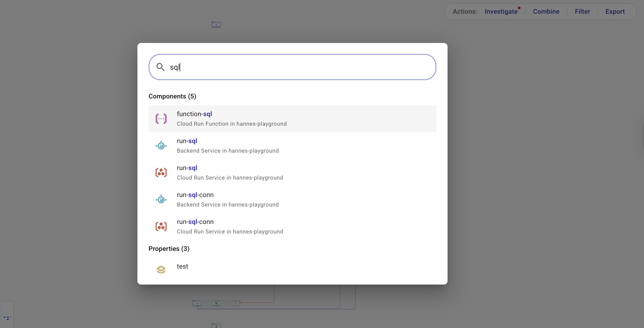Collapse the Components (5) section
Image resolution: width=644 pixels, height=328 pixels.
(x=172, y=96)
